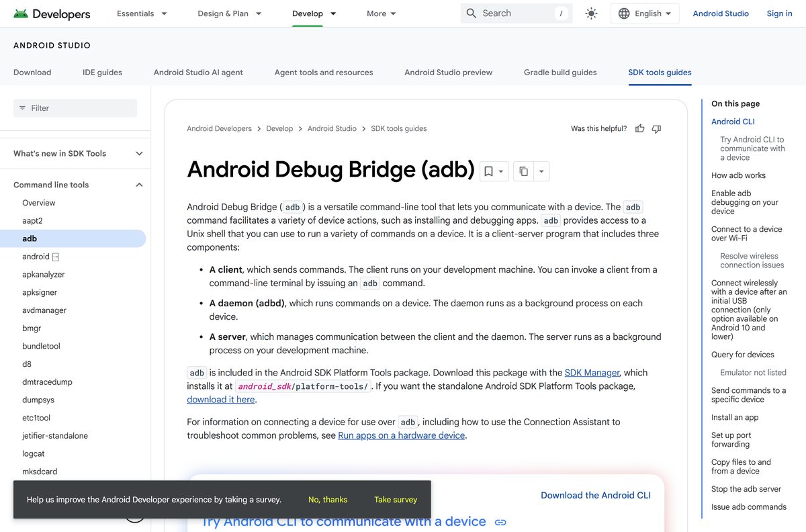The width and height of the screenshot is (806, 532).
Task: Open logcat in the sidebar
Action: (34, 453)
